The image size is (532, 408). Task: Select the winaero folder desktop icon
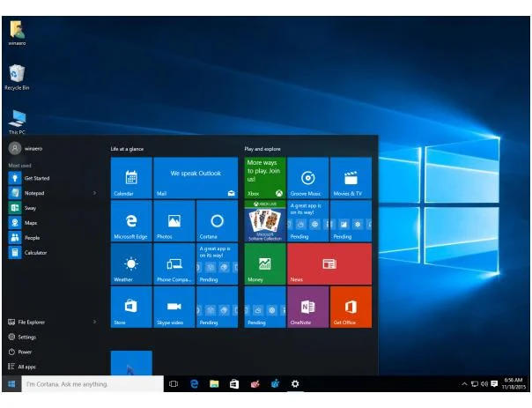click(x=17, y=33)
